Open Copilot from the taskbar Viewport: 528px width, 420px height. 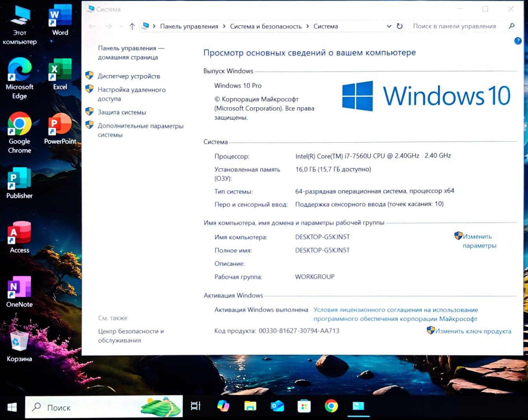(223, 406)
